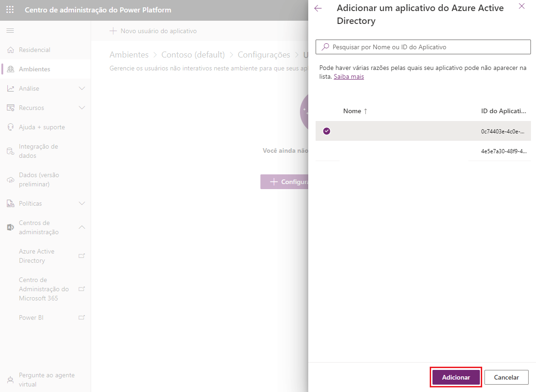
Task: Open Residencial in the sidebar
Action: click(x=46, y=50)
